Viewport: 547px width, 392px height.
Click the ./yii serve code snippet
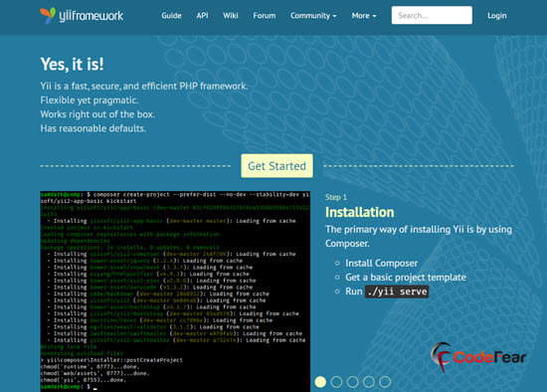[397, 292]
